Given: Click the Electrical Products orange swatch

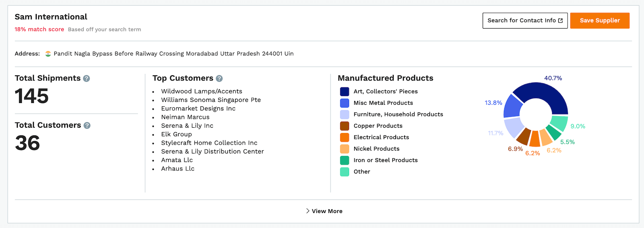Looking at the screenshot, I should 345,137.
